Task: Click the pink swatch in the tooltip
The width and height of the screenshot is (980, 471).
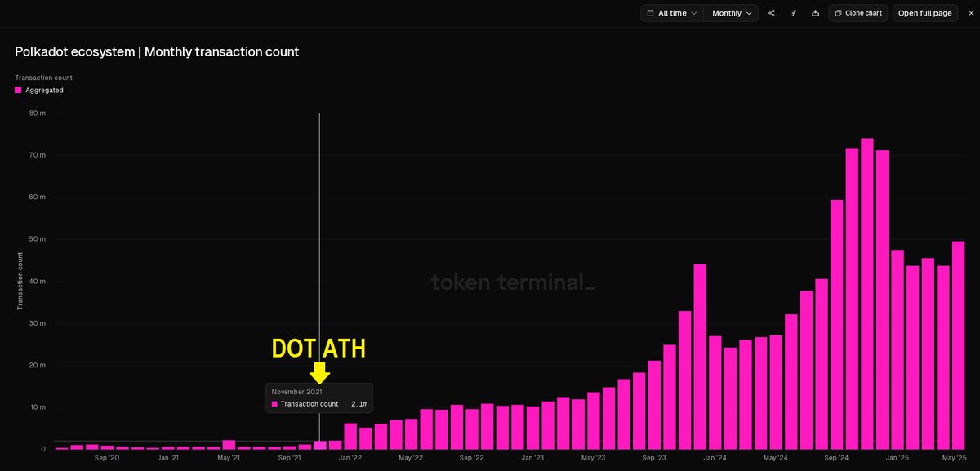Action: (x=275, y=404)
